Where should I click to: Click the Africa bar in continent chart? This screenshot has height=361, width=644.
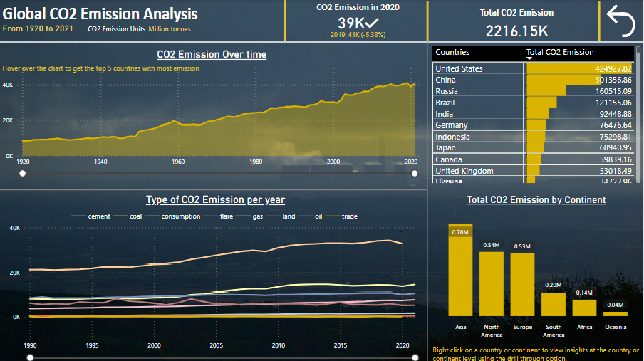point(584,307)
